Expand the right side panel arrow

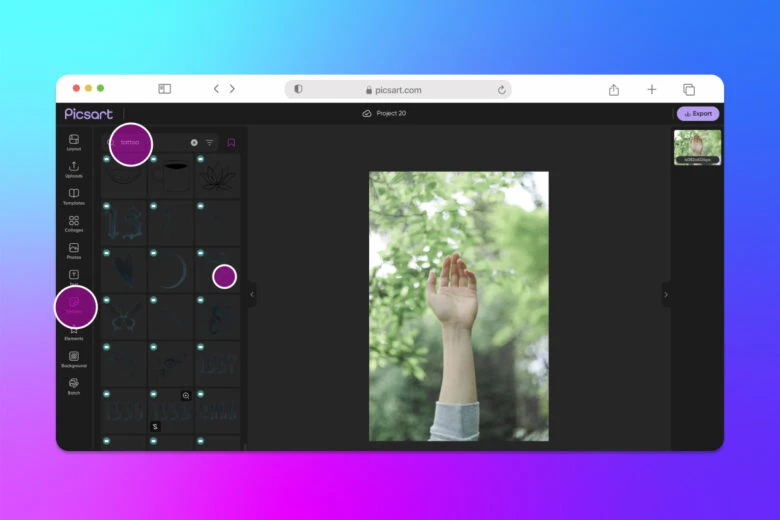[666, 294]
